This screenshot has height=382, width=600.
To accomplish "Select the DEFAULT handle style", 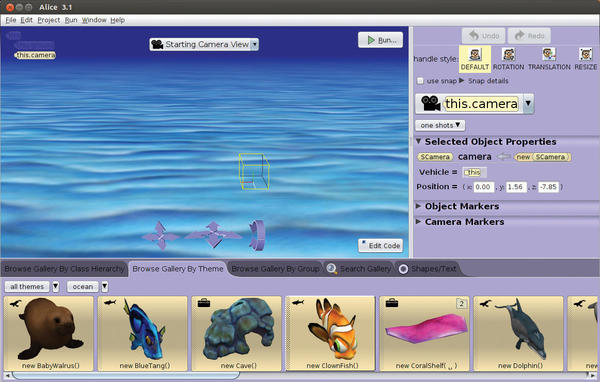I will pyautogui.click(x=474, y=59).
